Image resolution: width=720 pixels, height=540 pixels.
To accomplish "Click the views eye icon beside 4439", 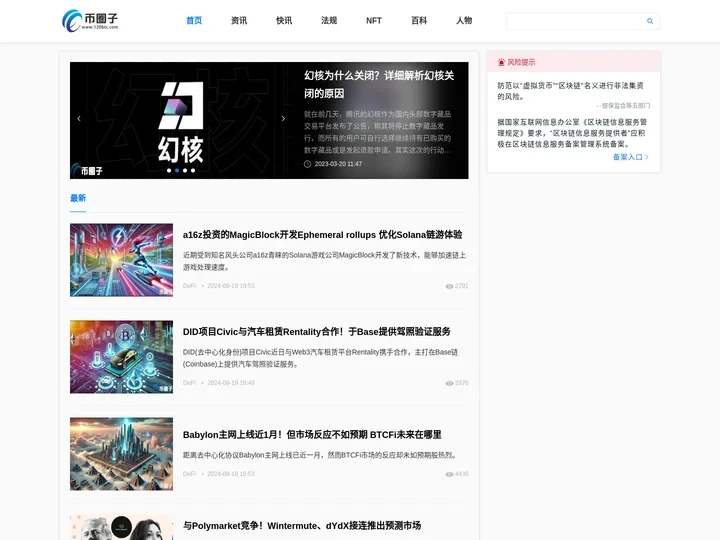I will (449, 474).
